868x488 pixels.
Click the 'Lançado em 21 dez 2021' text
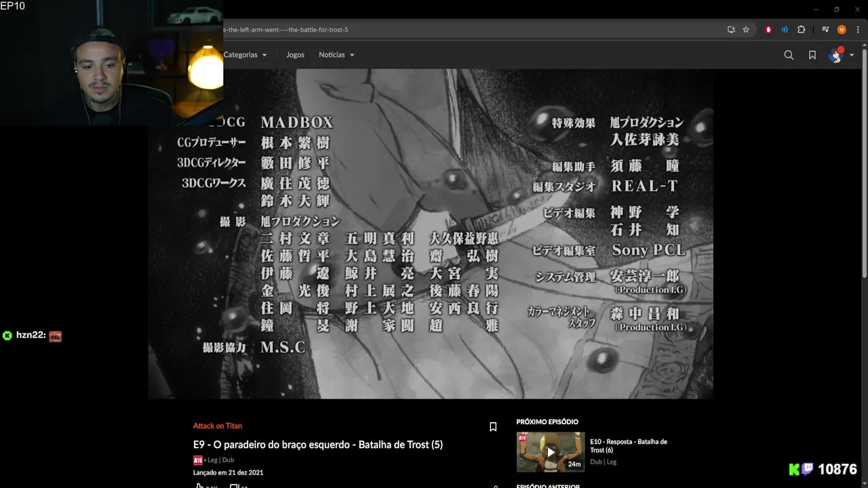(x=228, y=472)
